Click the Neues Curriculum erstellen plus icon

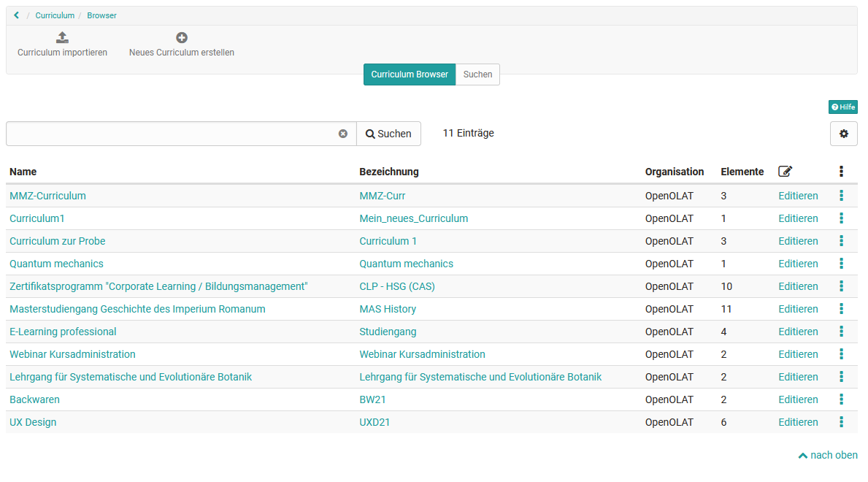pyautogui.click(x=182, y=37)
